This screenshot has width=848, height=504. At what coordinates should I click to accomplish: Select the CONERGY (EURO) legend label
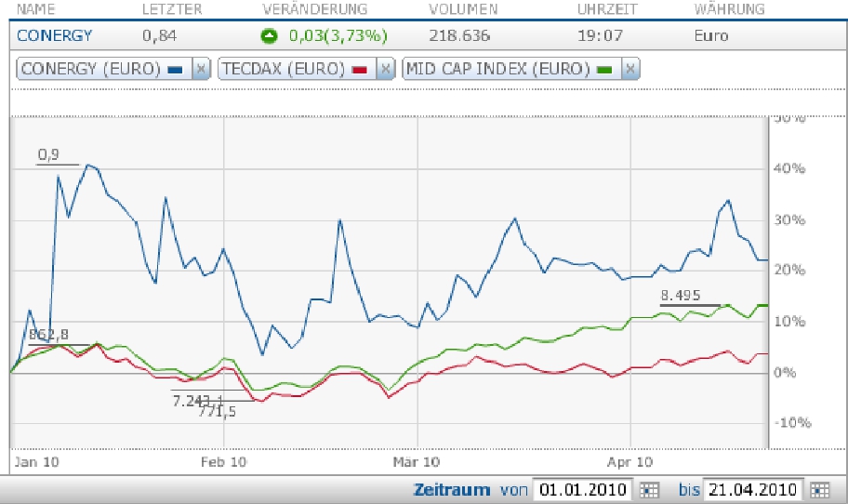point(91,69)
